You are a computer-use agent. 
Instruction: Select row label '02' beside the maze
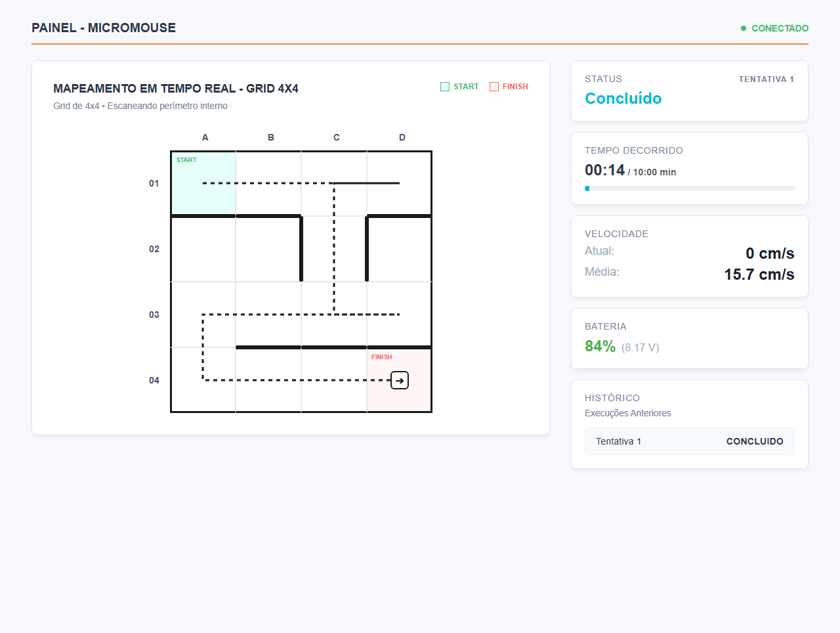[x=154, y=249]
